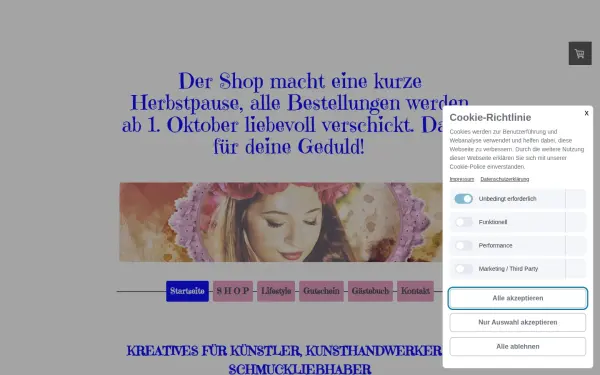Click the 'Performance' label text

[495, 245]
